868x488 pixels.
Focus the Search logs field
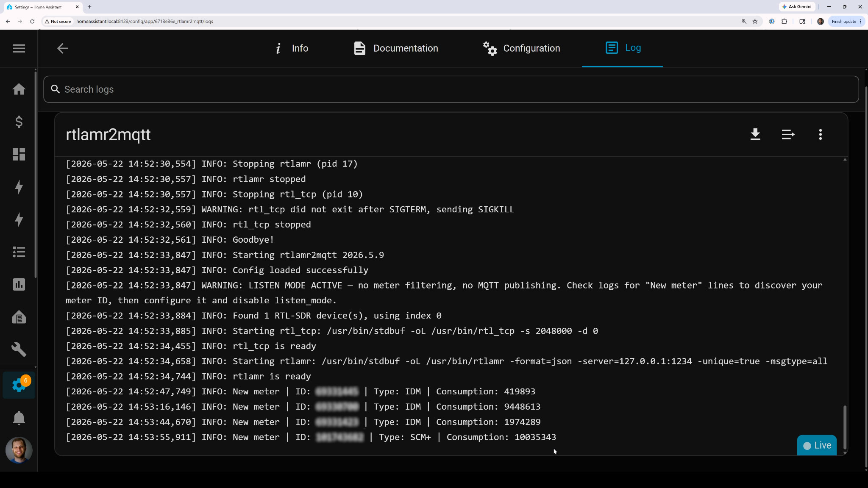pos(451,89)
